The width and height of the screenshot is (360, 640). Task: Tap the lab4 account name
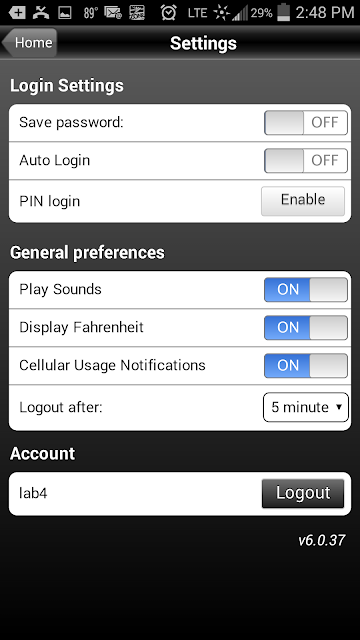click(33, 493)
